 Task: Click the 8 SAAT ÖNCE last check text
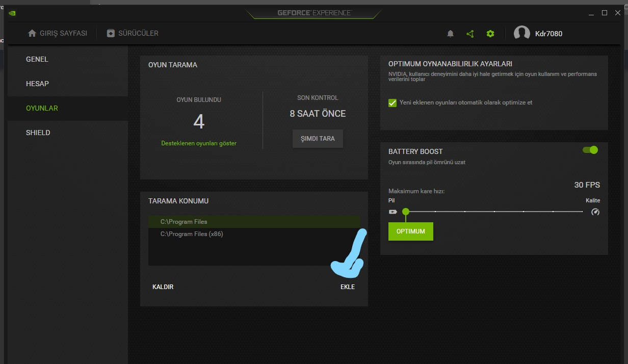(318, 114)
